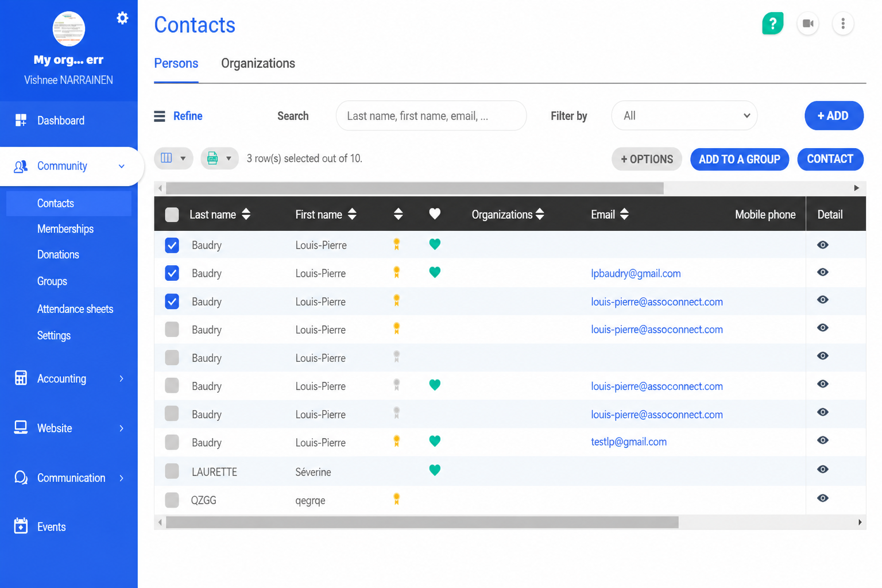Click ADD TO A GROUP button
Viewport: 882px width, 588px height.
(740, 159)
